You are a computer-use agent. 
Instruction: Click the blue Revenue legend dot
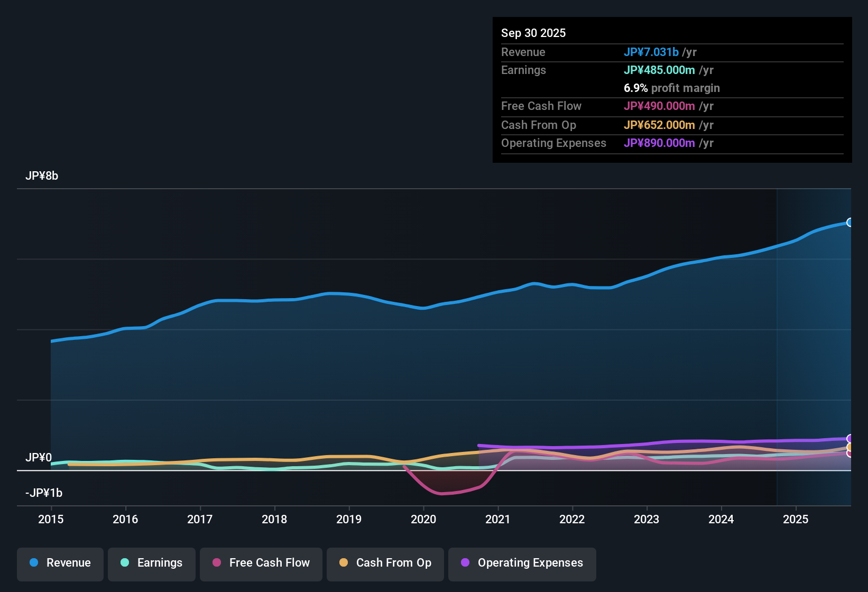(x=33, y=563)
